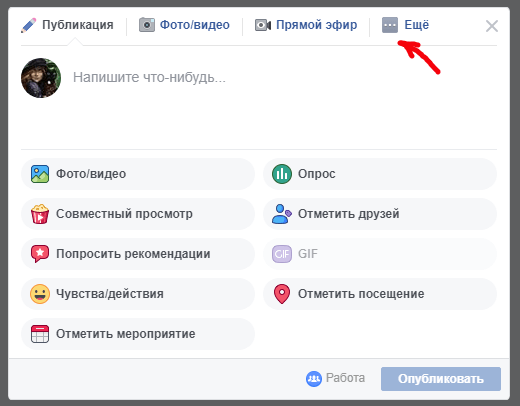This screenshot has width=520, height=406.
Task: Choose Отметить мероприятие option
Action: point(138,334)
